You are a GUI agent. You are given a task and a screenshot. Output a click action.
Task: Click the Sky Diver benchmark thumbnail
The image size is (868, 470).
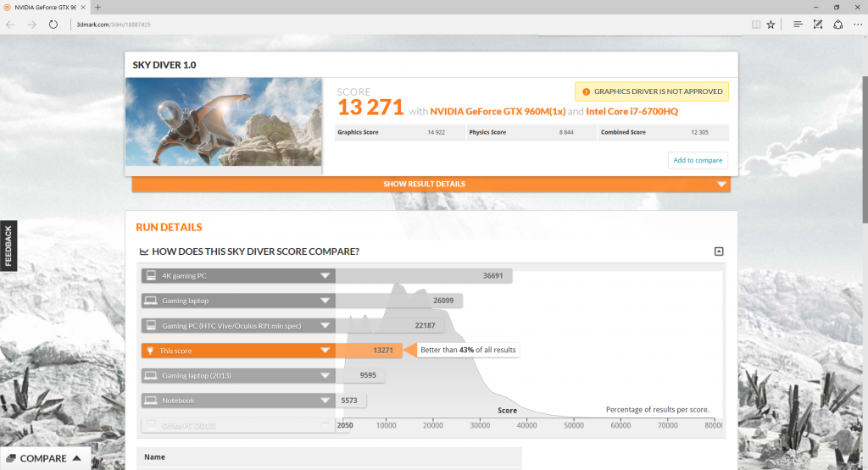tap(224, 122)
